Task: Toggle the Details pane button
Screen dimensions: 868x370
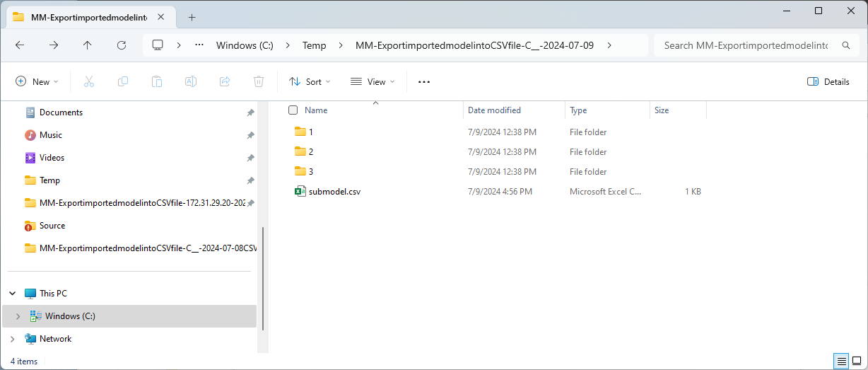Action: click(828, 81)
